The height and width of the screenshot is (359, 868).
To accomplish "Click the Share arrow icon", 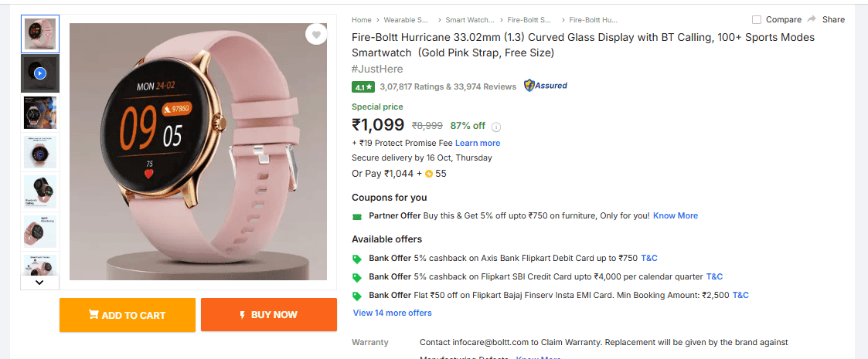I will [812, 19].
